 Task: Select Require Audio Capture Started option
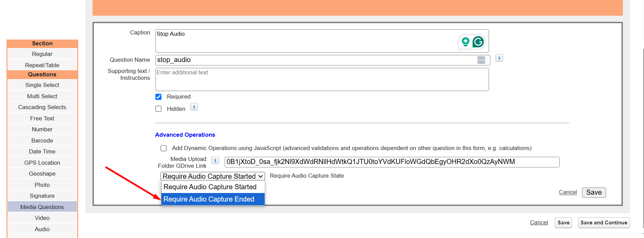(213, 187)
